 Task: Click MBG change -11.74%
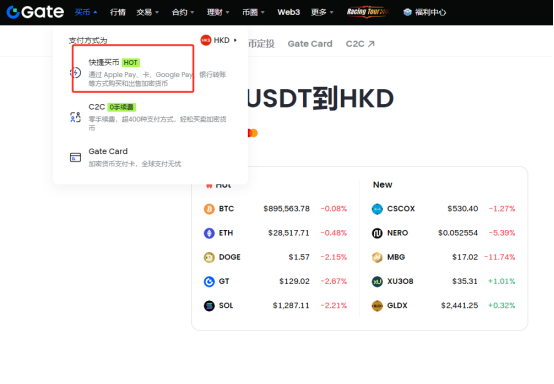pos(500,257)
